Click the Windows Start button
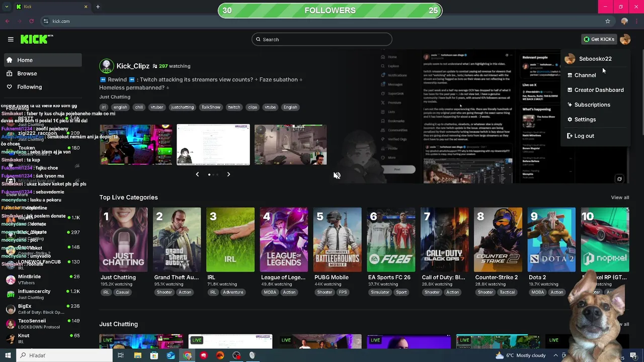Viewport: 644px width, 362px height. pyautogui.click(x=8, y=355)
